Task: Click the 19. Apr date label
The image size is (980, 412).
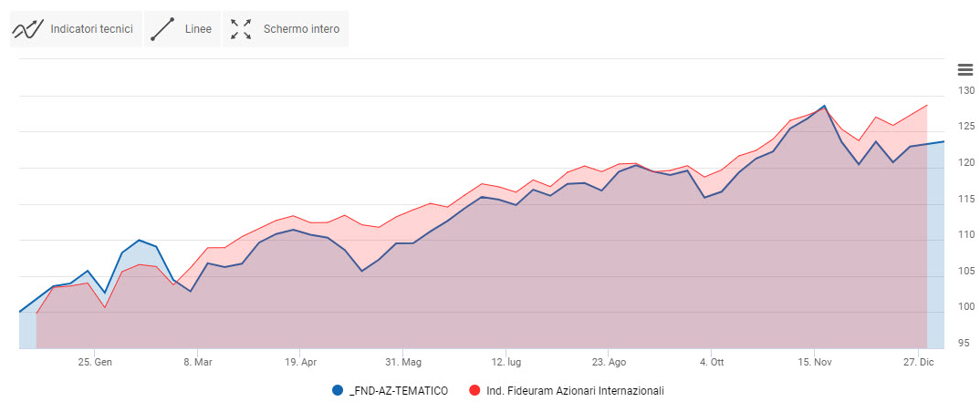Action: [299, 361]
